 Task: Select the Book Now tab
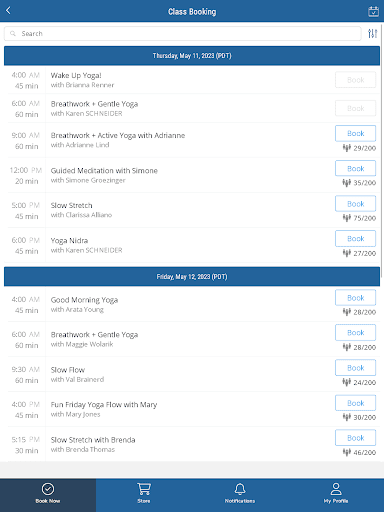(48, 493)
